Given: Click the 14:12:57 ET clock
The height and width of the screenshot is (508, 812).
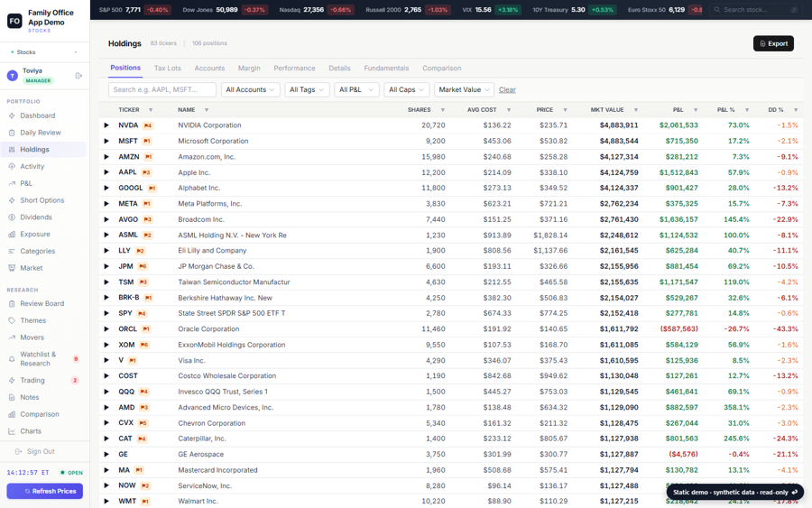Looking at the screenshot, I should pyautogui.click(x=28, y=473).
